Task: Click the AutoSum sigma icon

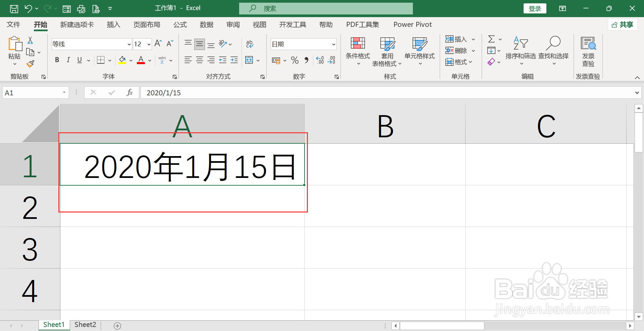Action: point(491,39)
